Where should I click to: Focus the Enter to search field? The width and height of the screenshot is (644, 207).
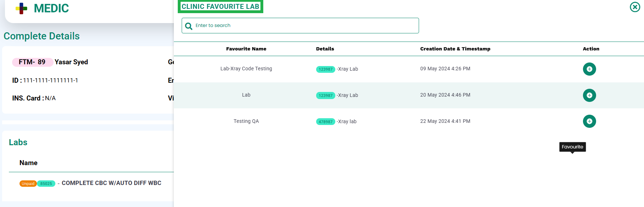[300, 26]
